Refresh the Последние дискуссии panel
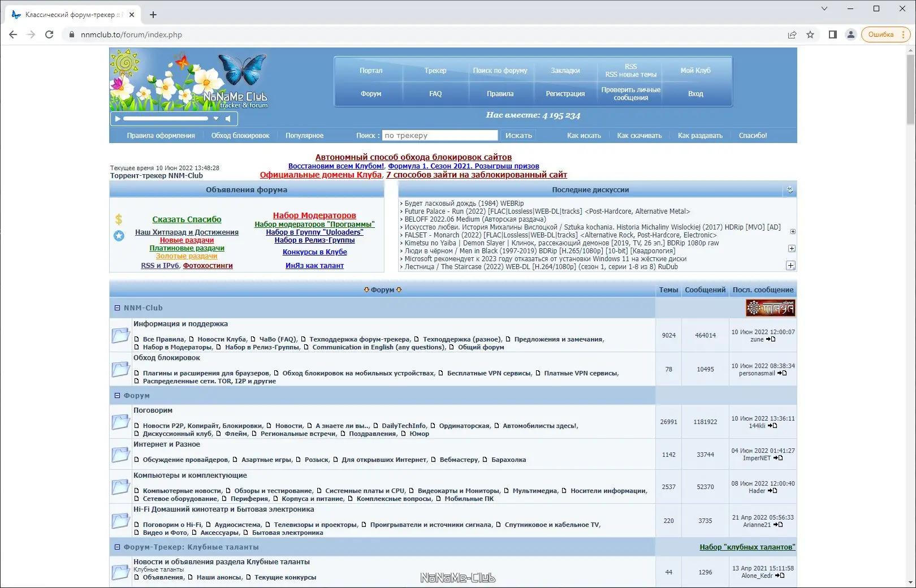 coord(790,190)
